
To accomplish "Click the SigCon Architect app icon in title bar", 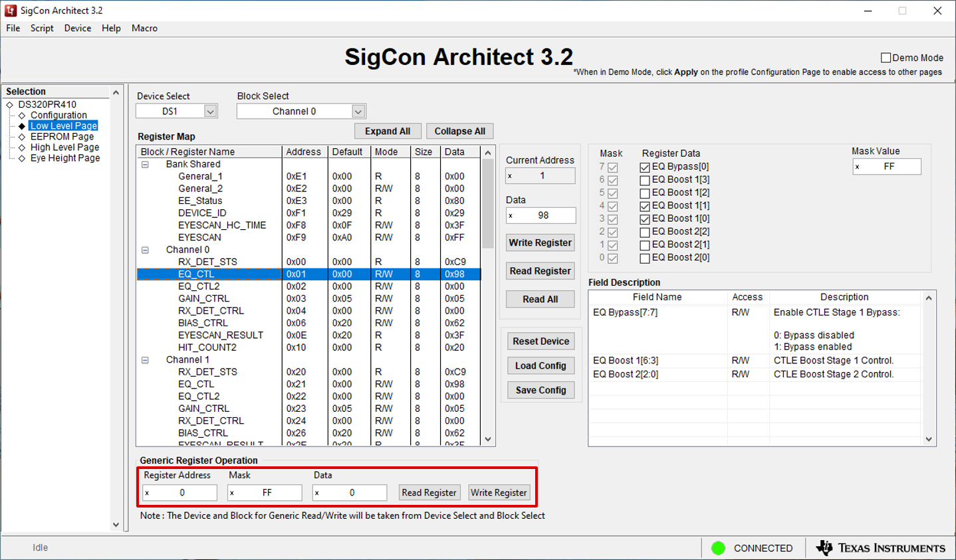I will point(11,11).
